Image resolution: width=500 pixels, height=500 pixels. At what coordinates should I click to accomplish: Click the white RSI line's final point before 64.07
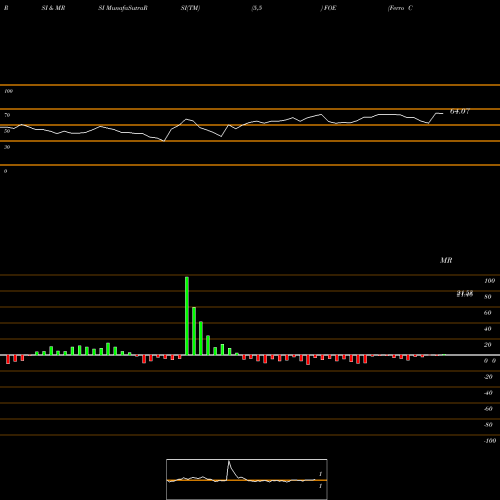pyautogui.click(x=443, y=114)
